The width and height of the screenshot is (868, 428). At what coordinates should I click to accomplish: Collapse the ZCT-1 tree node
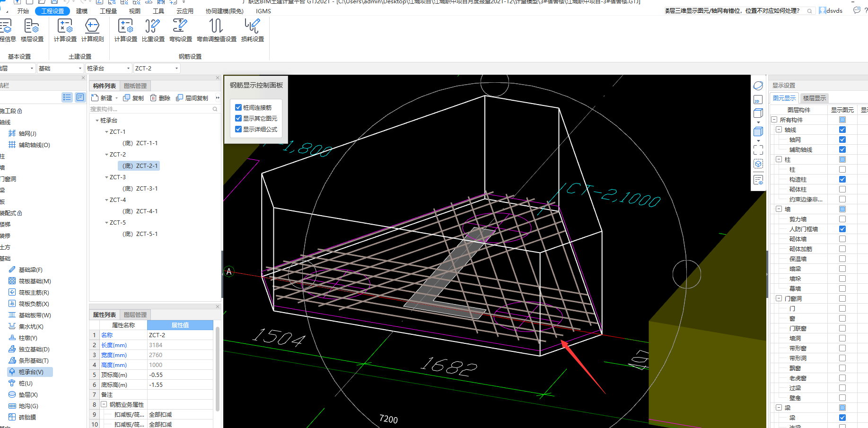click(x=106, y=132)
